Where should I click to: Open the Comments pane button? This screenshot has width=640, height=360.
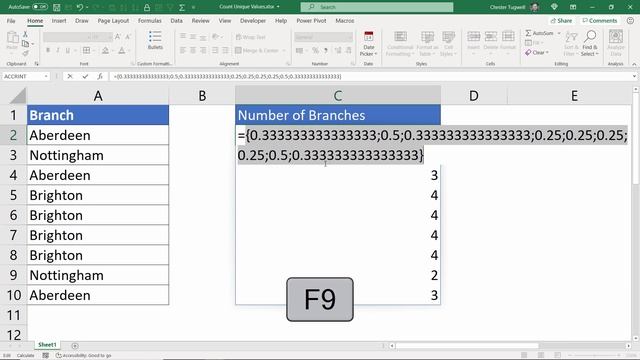pyautogui.click(x=600, y=20)
